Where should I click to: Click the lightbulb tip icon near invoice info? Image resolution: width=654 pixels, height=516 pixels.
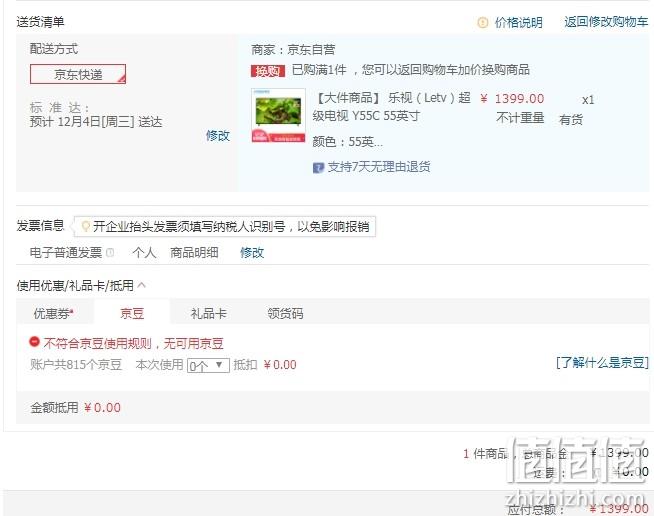(x=86, y=227)
